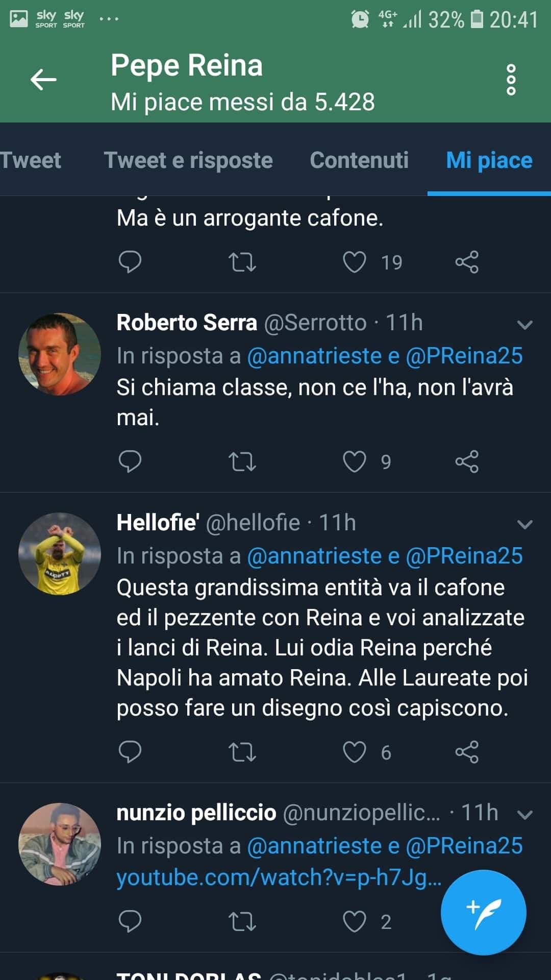Tap the compose new tweet button
Image resolution: width=551 pixels, height=980 pixels.
tap(483, 912)
